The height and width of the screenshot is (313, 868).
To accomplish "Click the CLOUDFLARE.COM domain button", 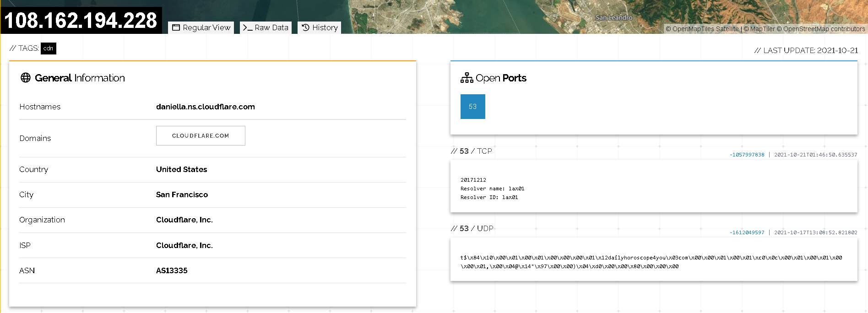I will click(x=201, y=136).
